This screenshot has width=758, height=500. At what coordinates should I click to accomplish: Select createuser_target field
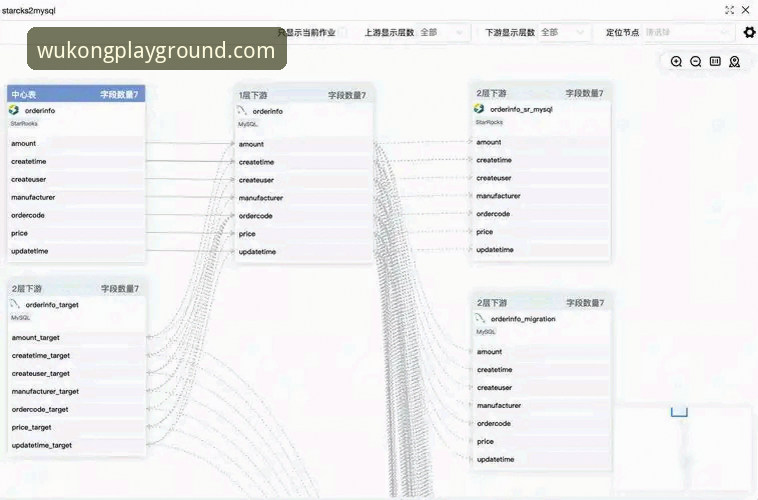point(76,373)
